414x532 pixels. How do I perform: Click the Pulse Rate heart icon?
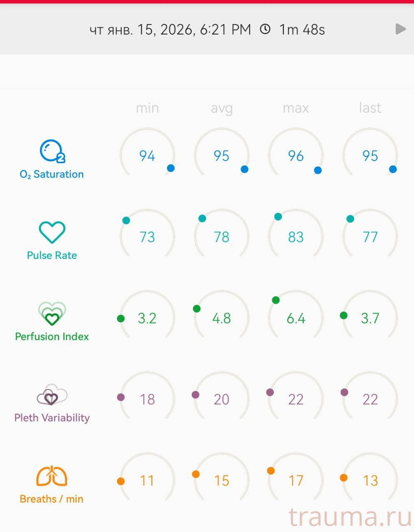click(x=52, y=232)
